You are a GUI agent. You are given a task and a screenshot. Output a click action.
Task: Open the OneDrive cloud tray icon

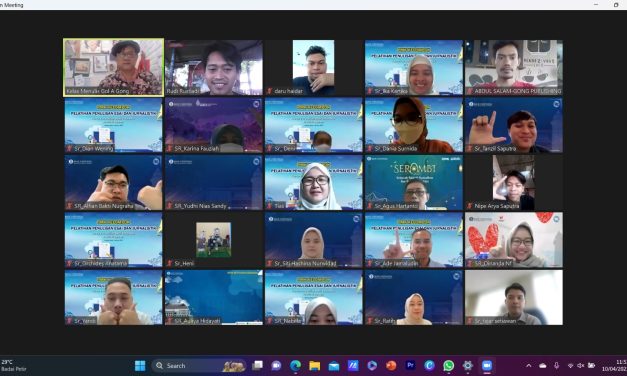[x=543, y=366]
